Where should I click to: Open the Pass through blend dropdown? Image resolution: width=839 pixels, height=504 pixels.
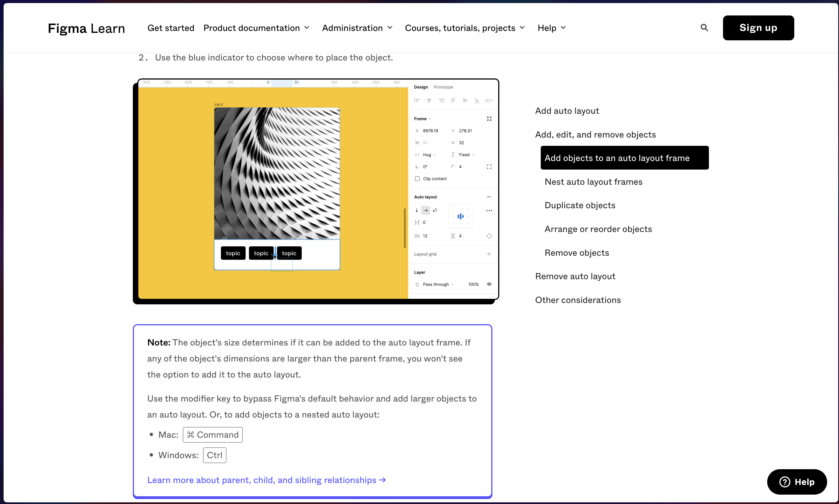tap(438, 284)
